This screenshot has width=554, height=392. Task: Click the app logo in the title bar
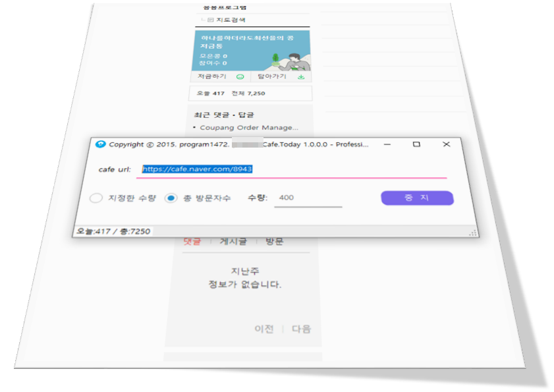tap(101, 144)
